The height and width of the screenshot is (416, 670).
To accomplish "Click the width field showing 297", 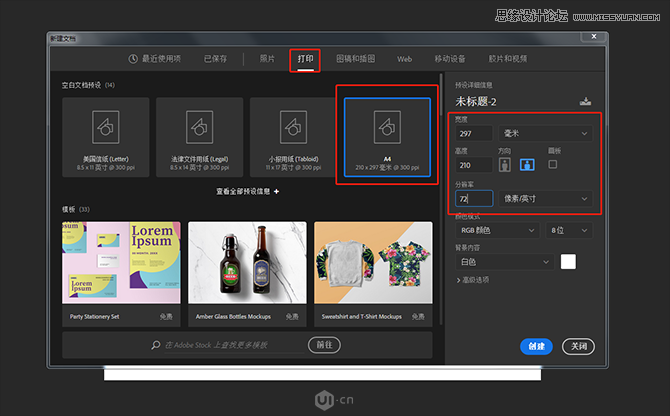I will [474, 134].
